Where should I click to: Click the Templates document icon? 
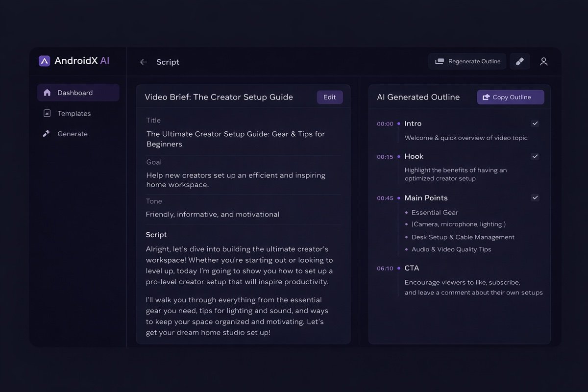coord(47,113)
